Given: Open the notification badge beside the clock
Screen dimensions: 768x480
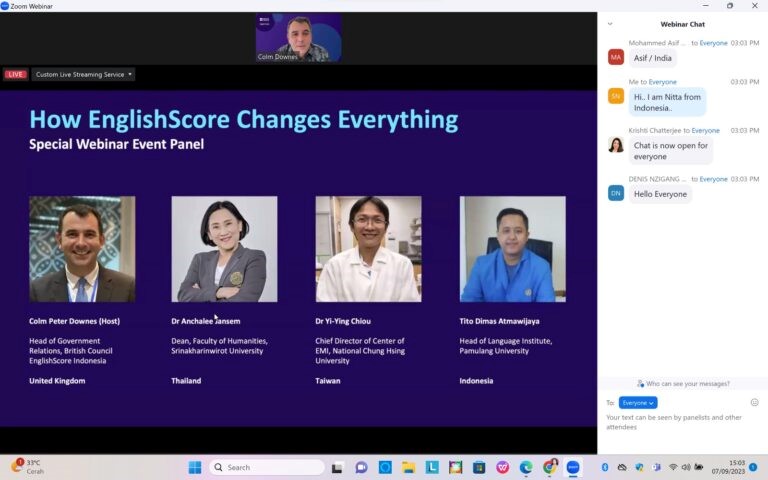Looking at the screenshot, I should coord(753,467).
